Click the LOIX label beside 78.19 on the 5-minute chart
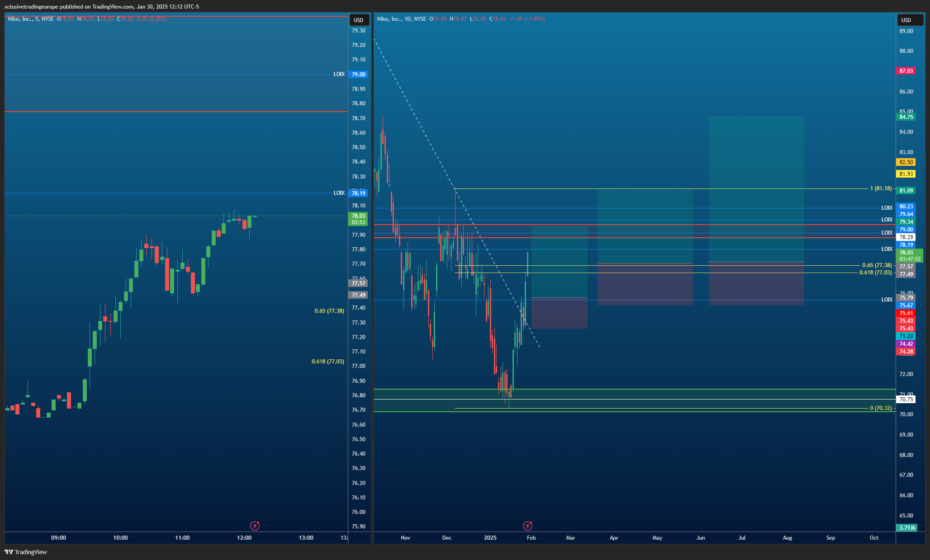This screenshot has height=560, width=930. (339, 193)
